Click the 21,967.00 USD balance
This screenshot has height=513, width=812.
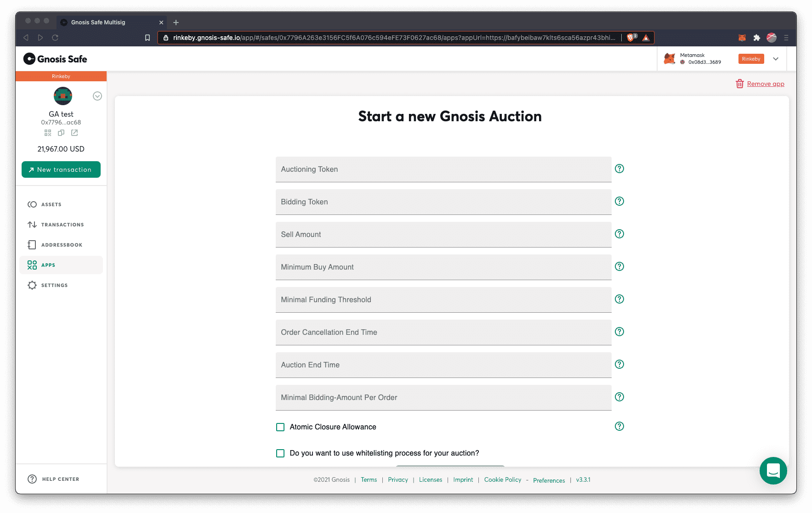(61, 149)
